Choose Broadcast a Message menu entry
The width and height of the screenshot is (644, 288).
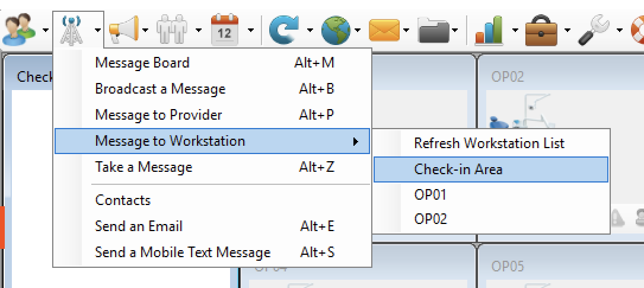(x=160, y=89)
